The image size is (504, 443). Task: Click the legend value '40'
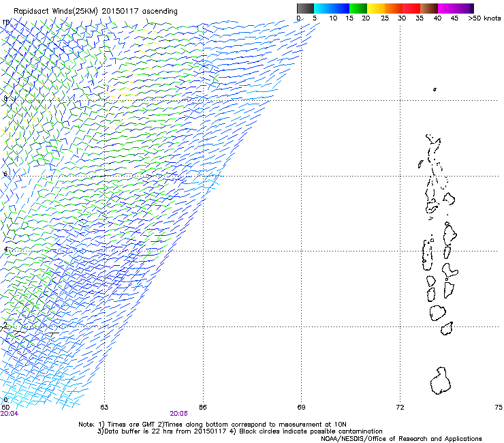click(437, 18)
